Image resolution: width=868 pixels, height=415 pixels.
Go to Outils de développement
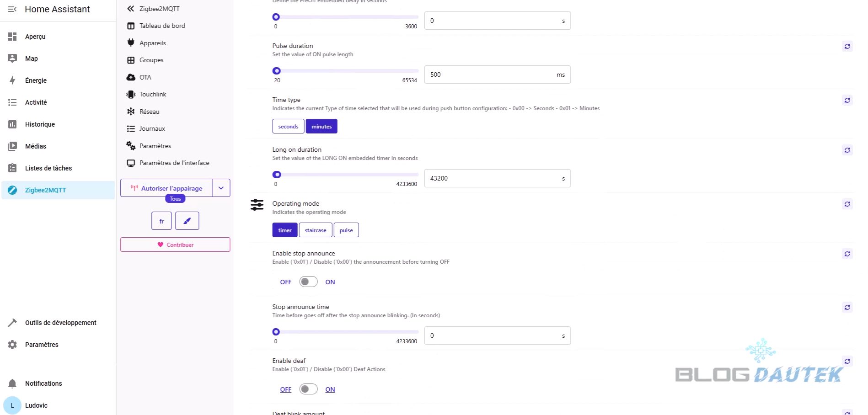tap(60, 323)
